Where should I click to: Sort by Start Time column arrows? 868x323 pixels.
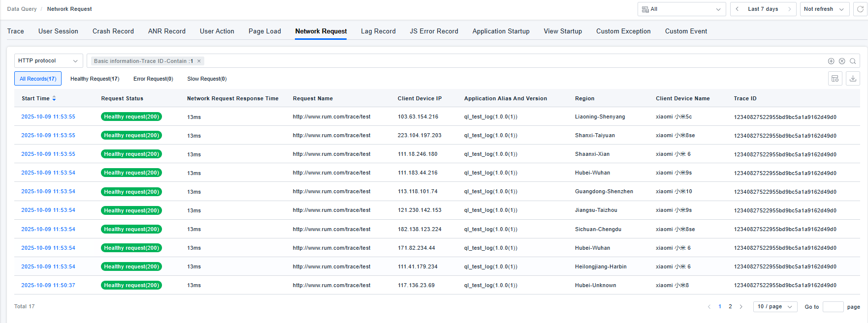(54, 98)
